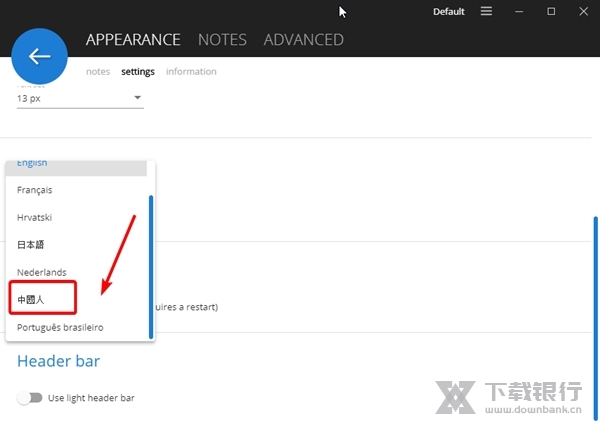Switch to the APPEARANCE tab
The image size is (600, 423).
pos(133,40)
